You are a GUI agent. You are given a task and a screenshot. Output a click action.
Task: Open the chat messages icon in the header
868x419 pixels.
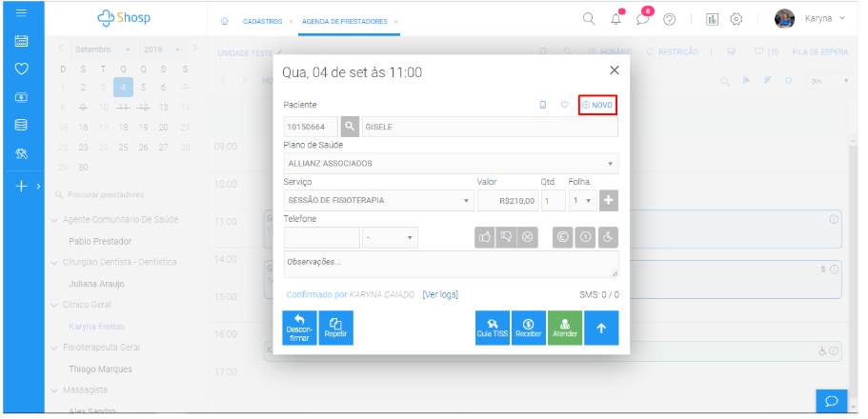point(642,19)
